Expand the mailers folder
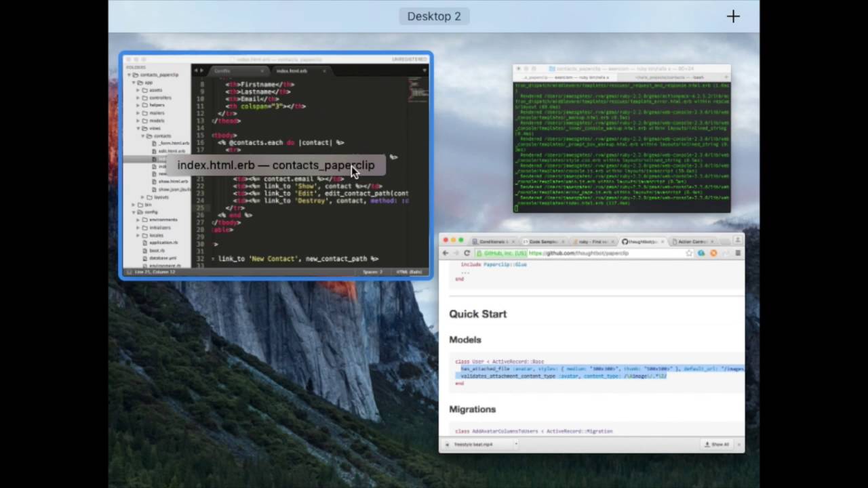 point(138,113)
